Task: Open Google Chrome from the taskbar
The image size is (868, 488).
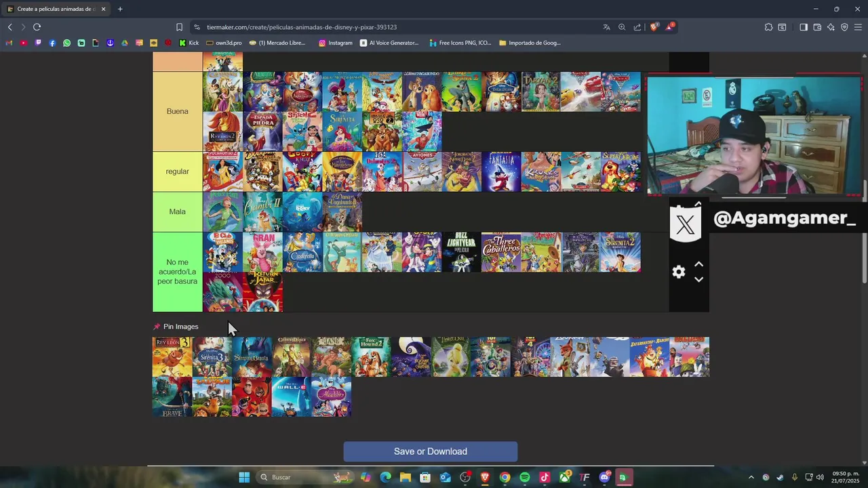Action: 505,477
